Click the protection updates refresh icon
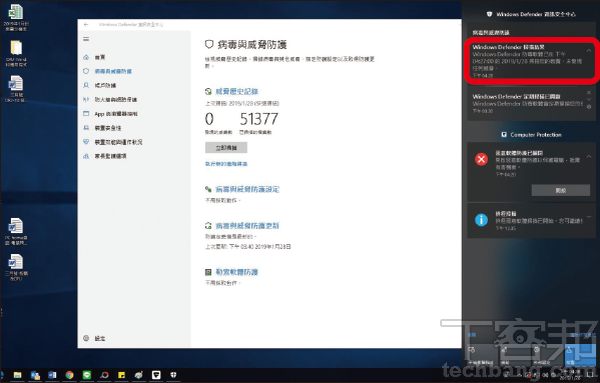Screen dimensions: 600x383 [208, 226]
